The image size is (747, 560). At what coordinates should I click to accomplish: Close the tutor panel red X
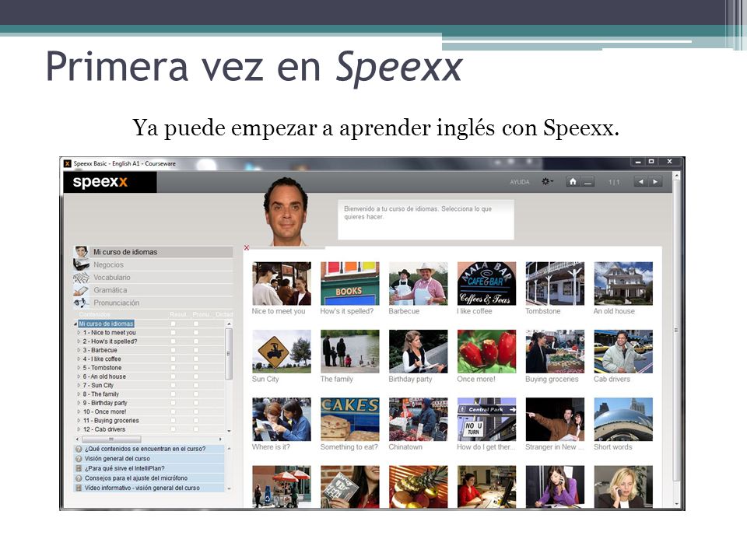click(247, 247)
